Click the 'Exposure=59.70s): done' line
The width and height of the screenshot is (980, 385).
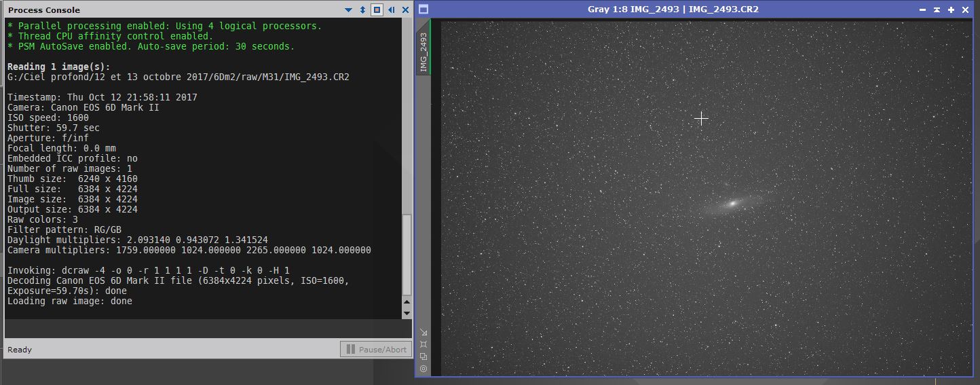tap(67, 291)
